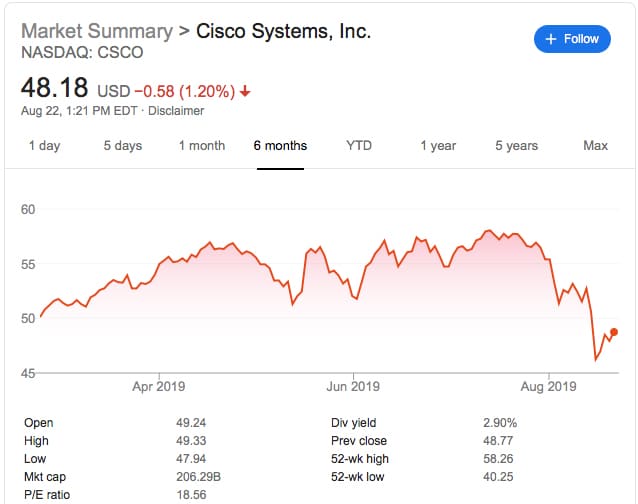Open the Disclaimer link
Viewport: 638px width, 504px height.
pos(176,111)
